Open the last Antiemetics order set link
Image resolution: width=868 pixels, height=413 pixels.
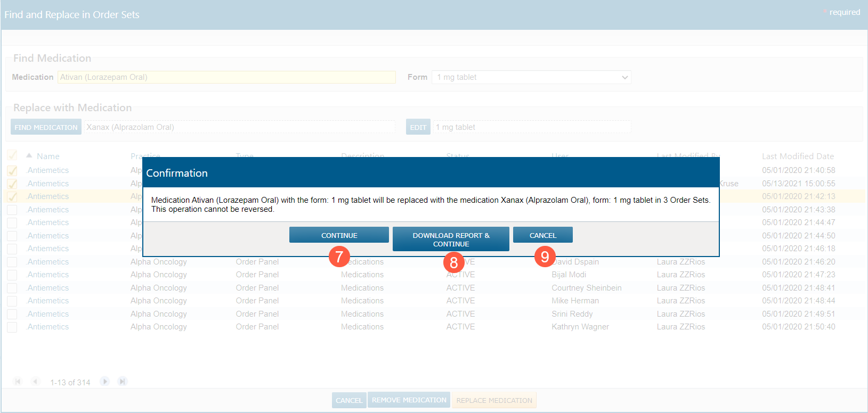point(48,327)
